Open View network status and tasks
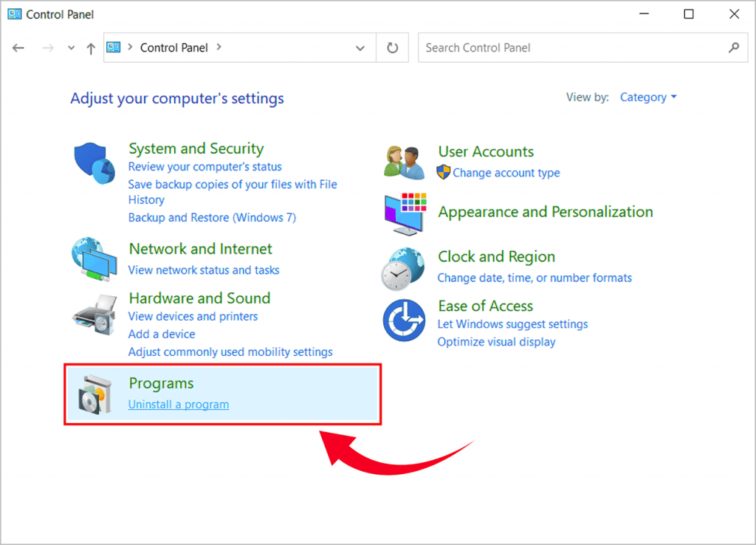This screenshot has width=756, height=545. tap(204, 270)
